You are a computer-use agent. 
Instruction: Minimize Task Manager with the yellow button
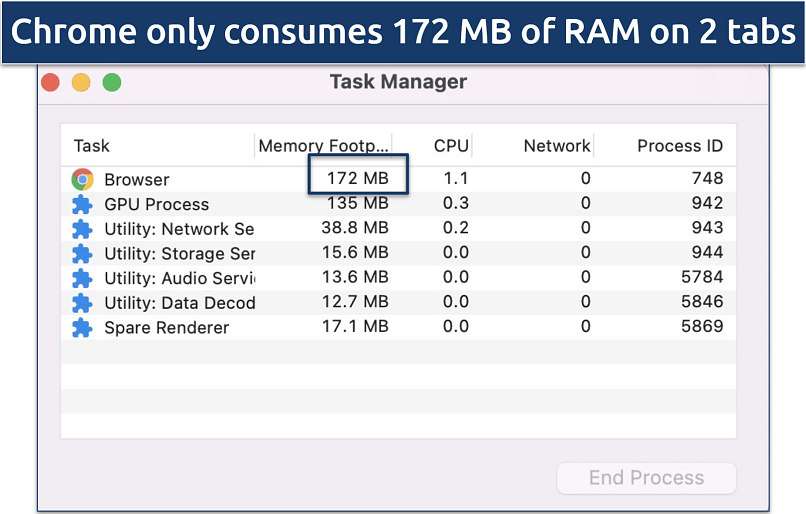point(81,82)
